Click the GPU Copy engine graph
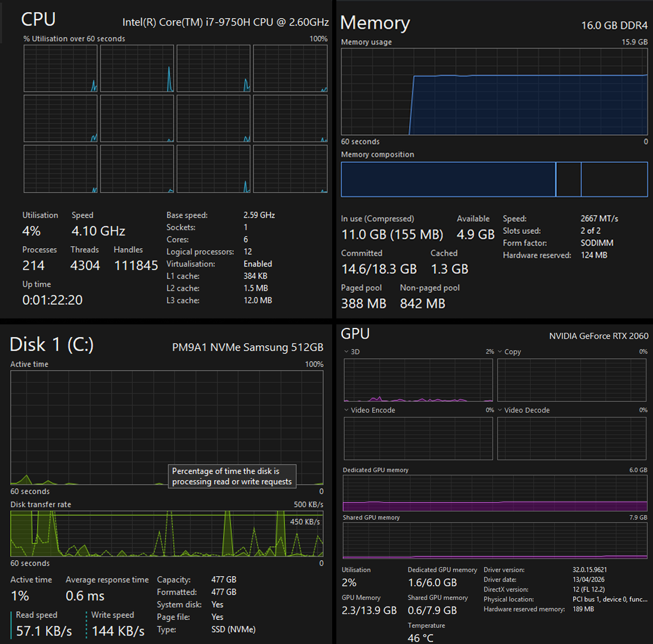 [572, 380]
